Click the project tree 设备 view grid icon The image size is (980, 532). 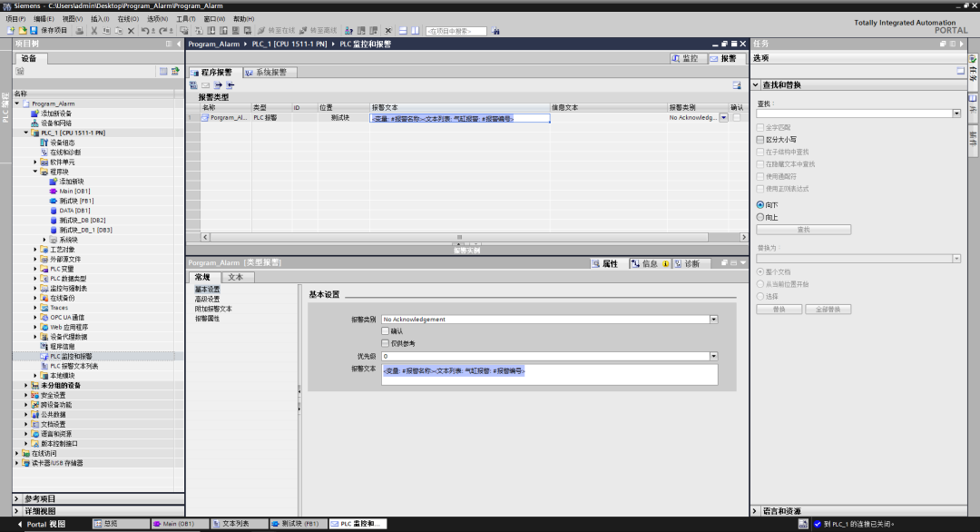click(163, 72)
